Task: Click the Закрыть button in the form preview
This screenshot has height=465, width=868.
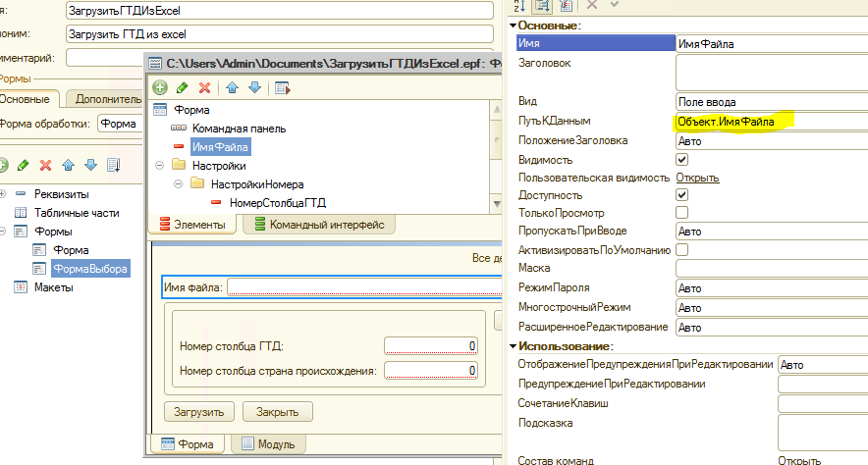Action: coord(278,412)
